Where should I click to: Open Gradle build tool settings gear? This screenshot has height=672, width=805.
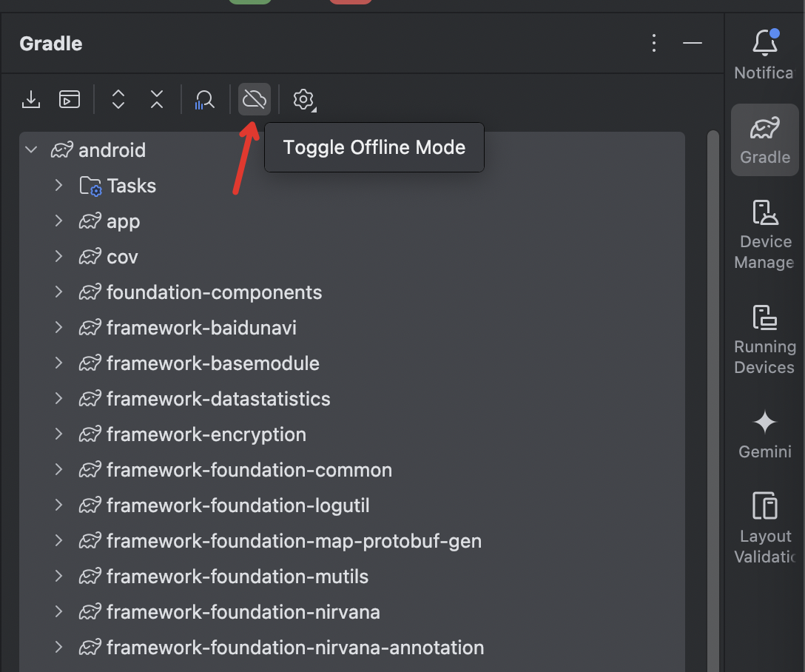pyautogui.click(x=304, y=100)
